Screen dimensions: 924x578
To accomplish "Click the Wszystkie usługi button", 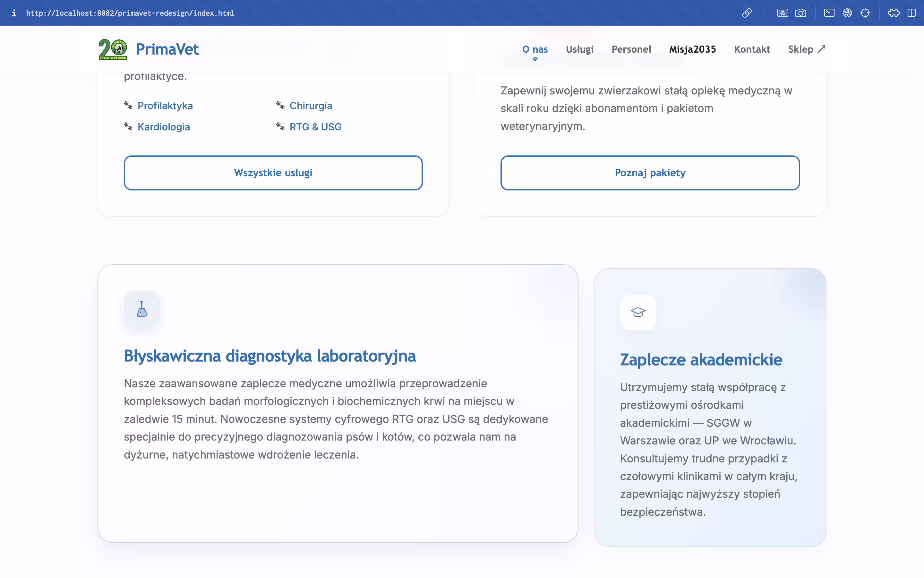I will coord(273,173).
